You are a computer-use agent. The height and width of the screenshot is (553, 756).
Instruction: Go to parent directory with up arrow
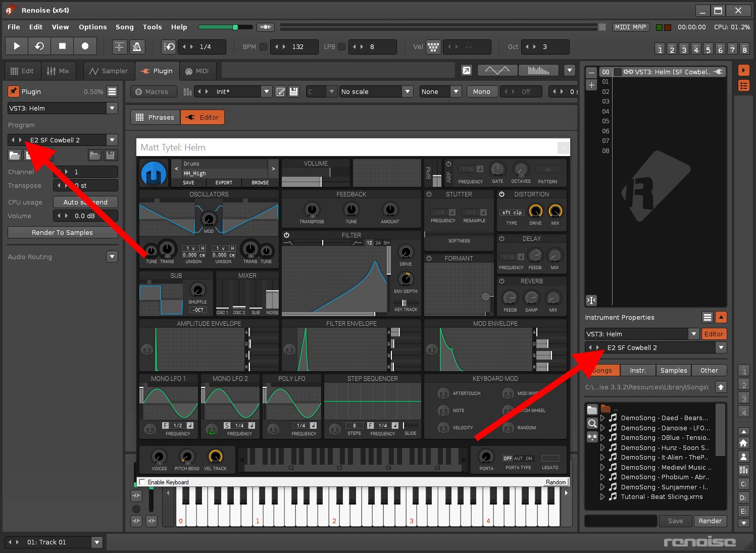(x=721, y=387)
